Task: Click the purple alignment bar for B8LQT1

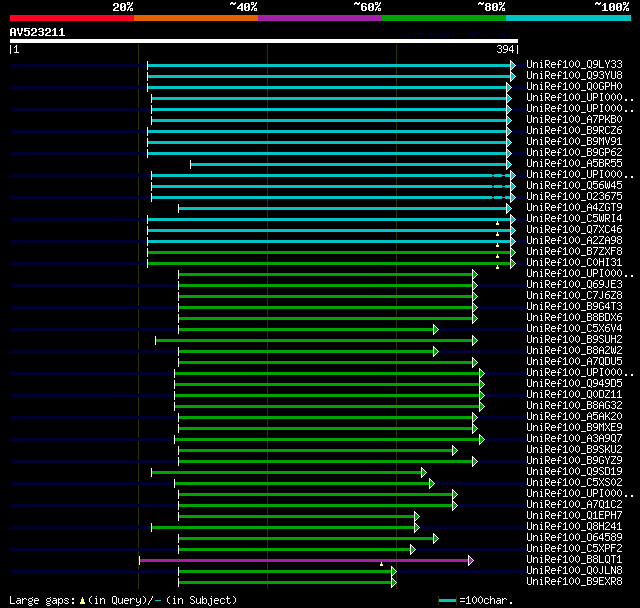Action: 304,561
